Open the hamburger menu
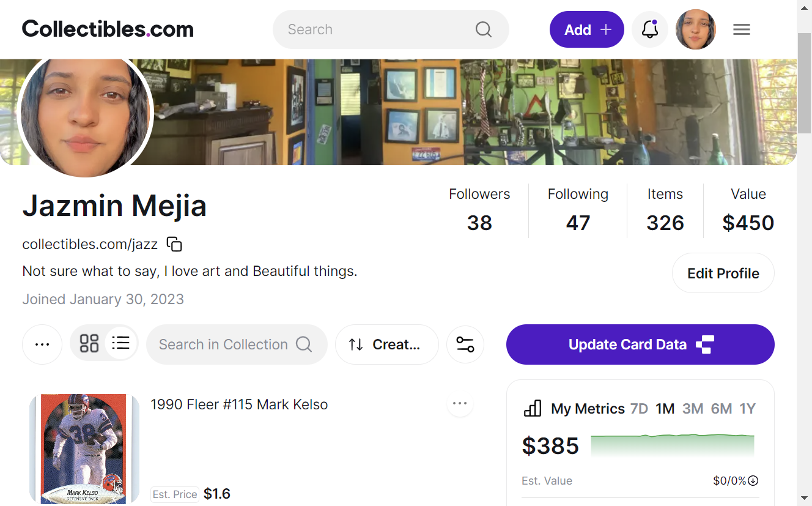The width and height of the screenshot is (812, 506). point(741,29)
